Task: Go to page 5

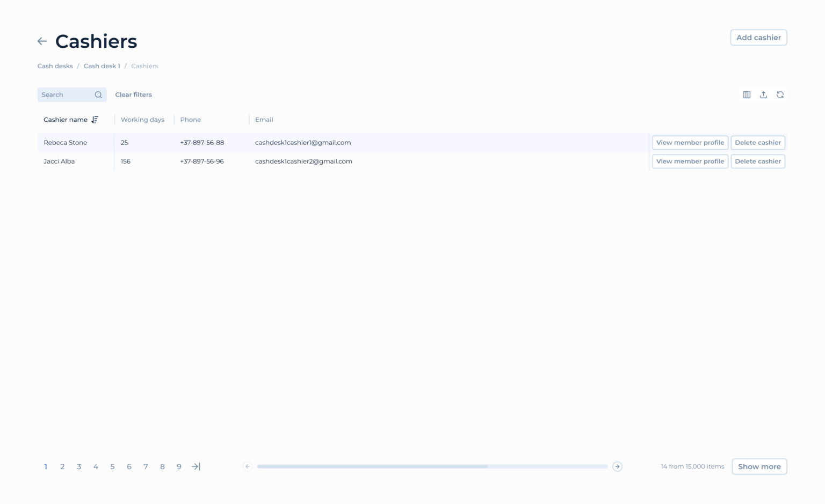Action: (x=112, y=466)
